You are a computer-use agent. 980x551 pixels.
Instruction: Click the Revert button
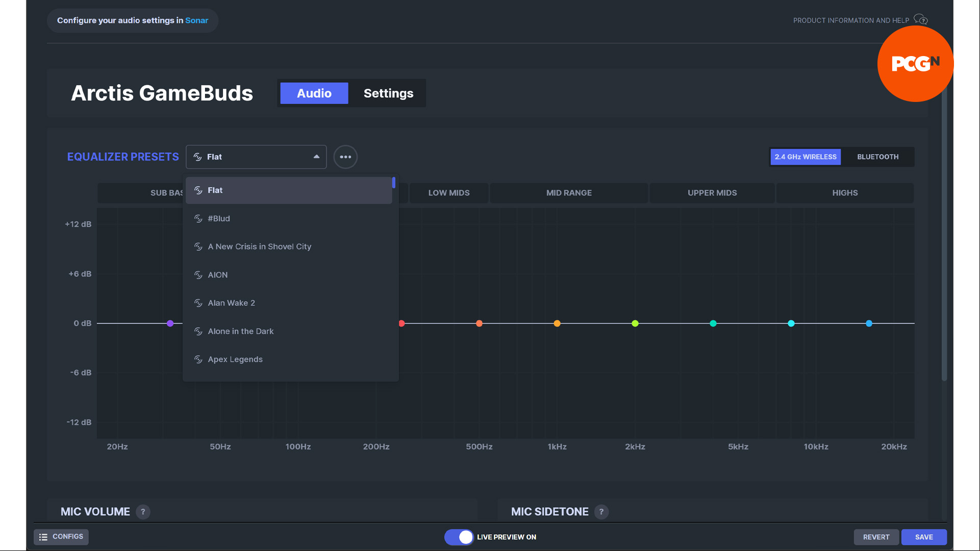point(876,537)
